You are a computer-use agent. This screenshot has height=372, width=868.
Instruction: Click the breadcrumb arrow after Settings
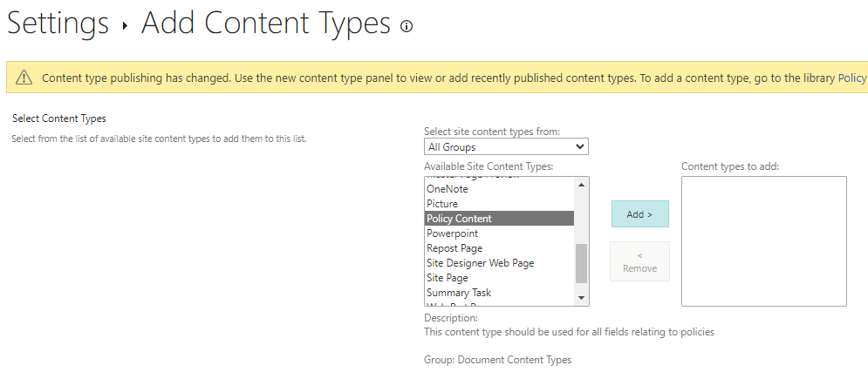125,26
